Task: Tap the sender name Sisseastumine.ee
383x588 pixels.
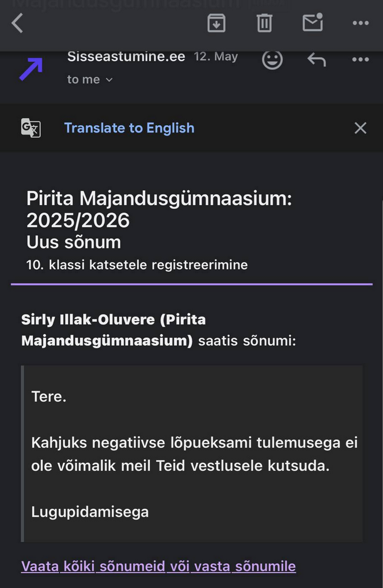Action: point(126,56)
